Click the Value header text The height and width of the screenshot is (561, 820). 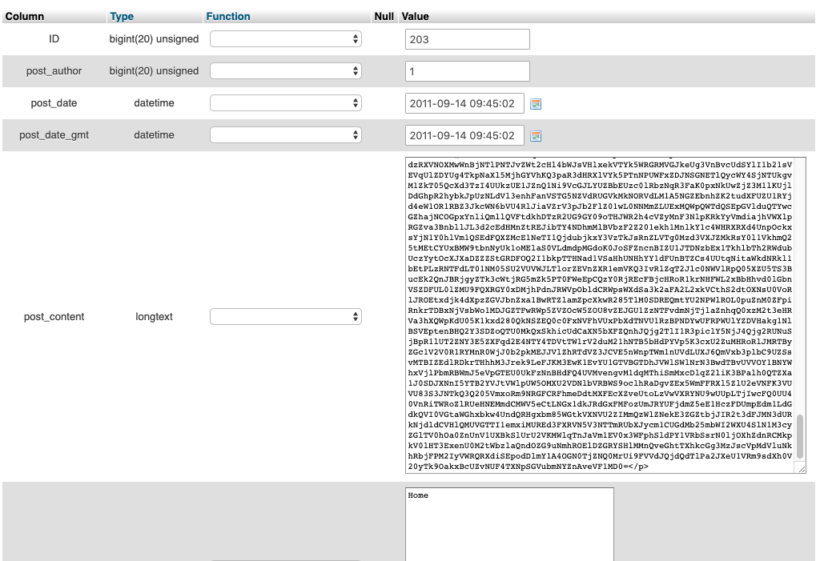pyautogui.click(x=415, y=16)
